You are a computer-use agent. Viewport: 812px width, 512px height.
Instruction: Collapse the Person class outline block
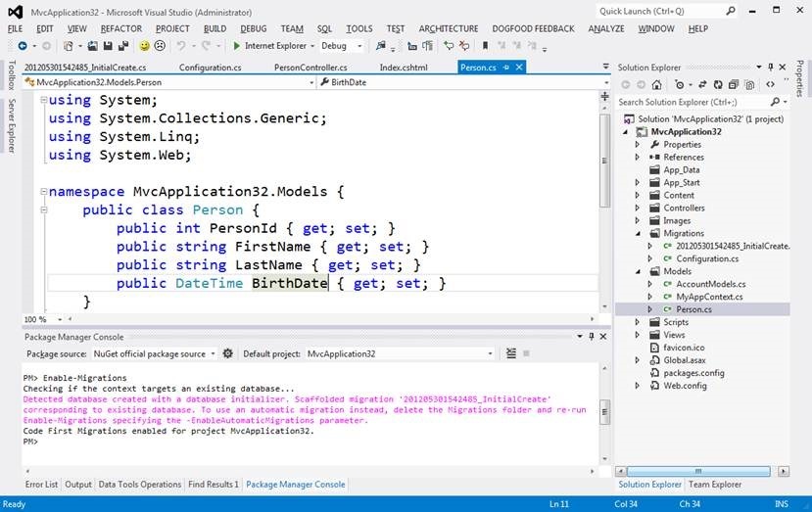[44, 210]
